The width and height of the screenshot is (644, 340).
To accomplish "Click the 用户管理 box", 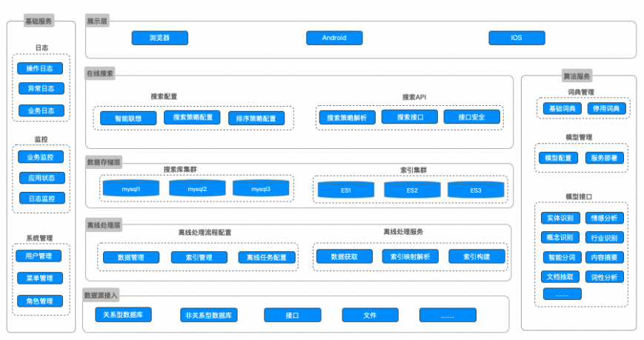I will pos(39,256).
